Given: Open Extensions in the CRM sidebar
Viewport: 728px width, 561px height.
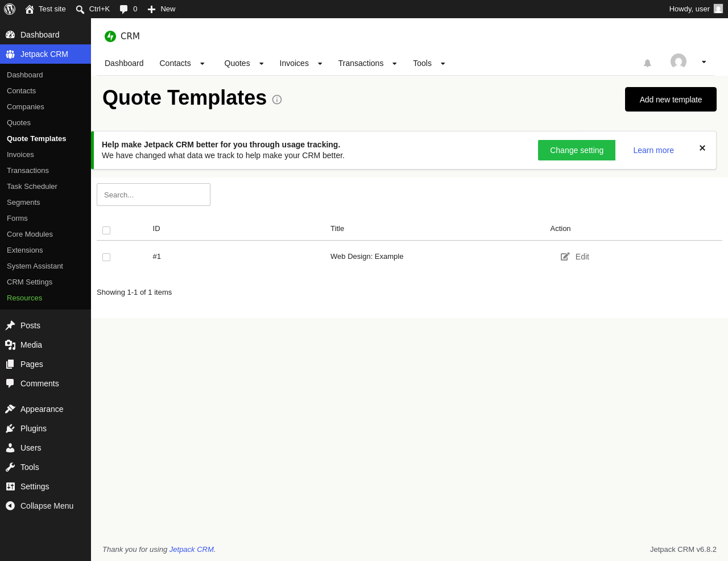Looking at the screenshot, I should point(24,250).
